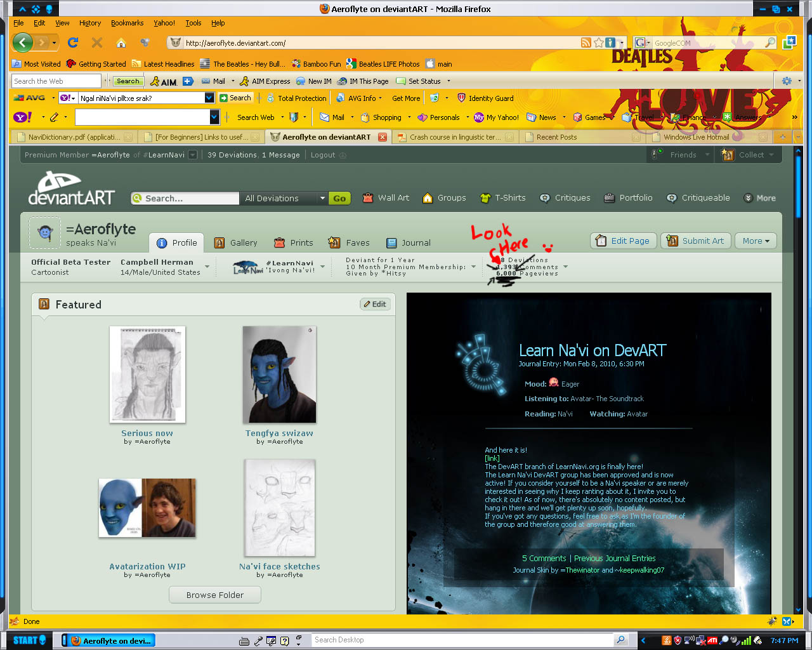Open the Gallery profile tab
Screen dimensions: 812x650
[x=236, y=243]
